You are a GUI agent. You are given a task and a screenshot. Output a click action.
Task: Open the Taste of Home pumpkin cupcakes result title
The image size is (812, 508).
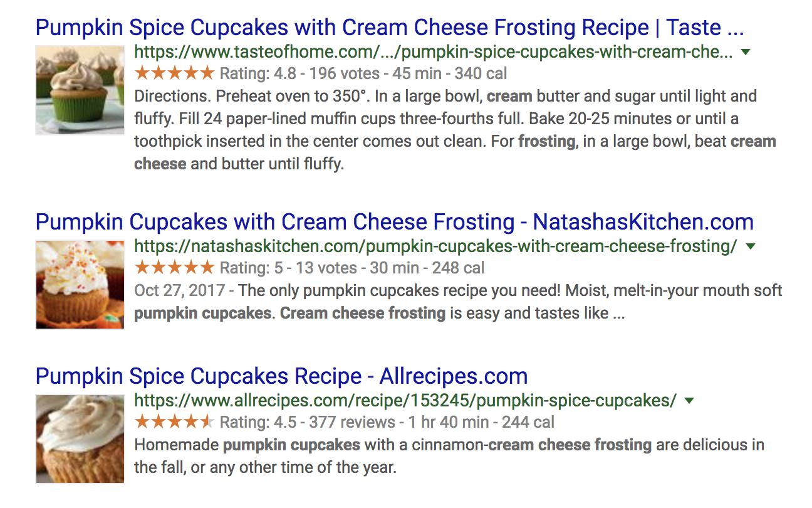[x=389, y=28]
